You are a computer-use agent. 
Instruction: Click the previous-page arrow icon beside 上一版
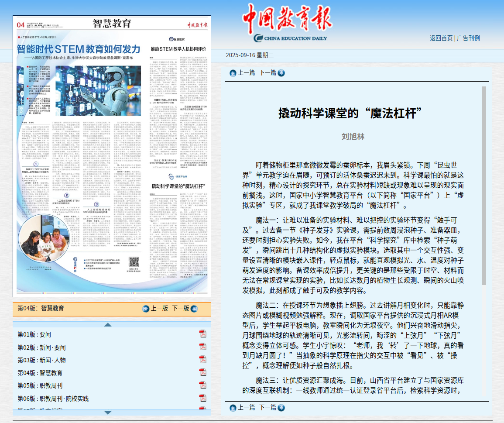[x=146, y=309]
